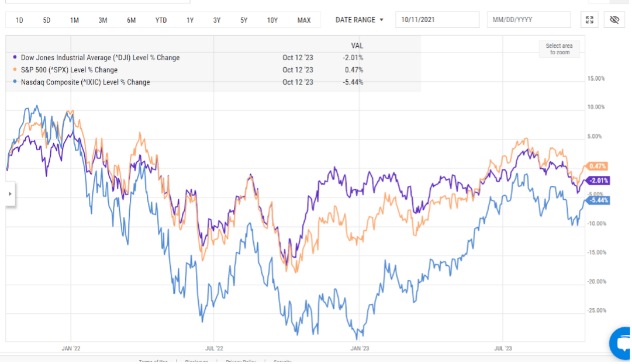
Task: Click the Nasdaq -5.44% end value tag
Action: point(599,200)
